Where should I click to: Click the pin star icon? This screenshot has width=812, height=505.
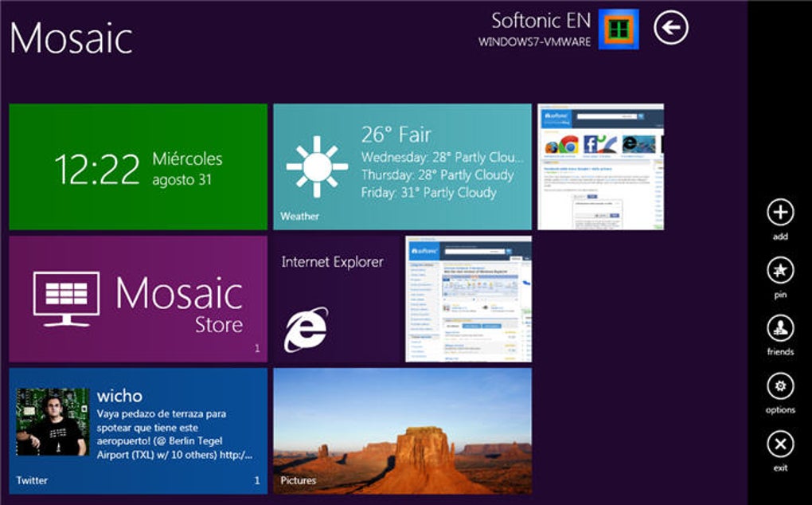point(780,270)
